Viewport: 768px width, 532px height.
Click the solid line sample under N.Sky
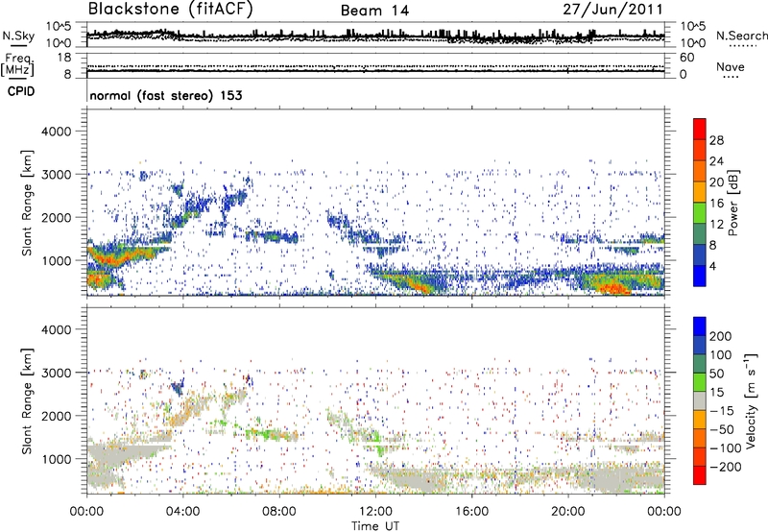18,45
